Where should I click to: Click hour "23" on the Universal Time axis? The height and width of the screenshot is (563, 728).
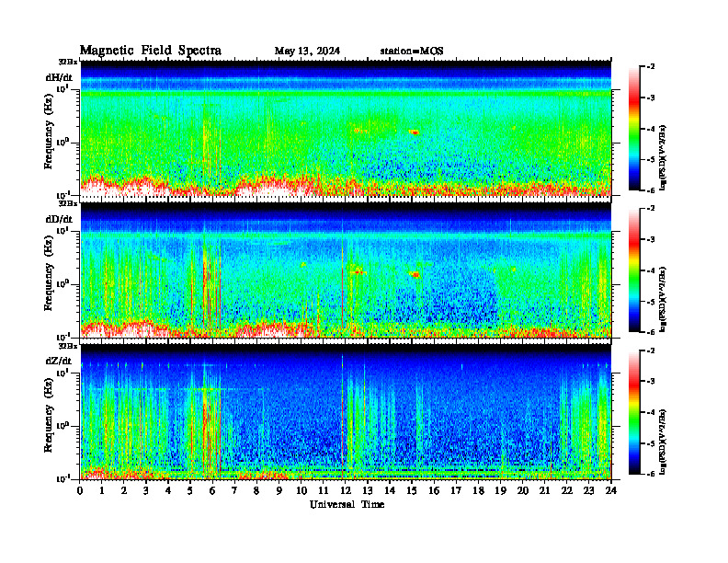tap(588, 490)
